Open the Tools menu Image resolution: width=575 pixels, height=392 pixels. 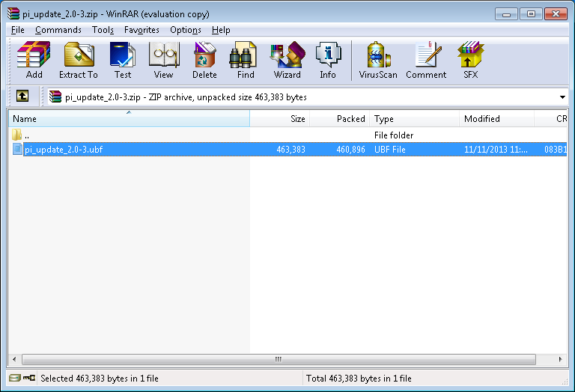(x=103, y=30)
